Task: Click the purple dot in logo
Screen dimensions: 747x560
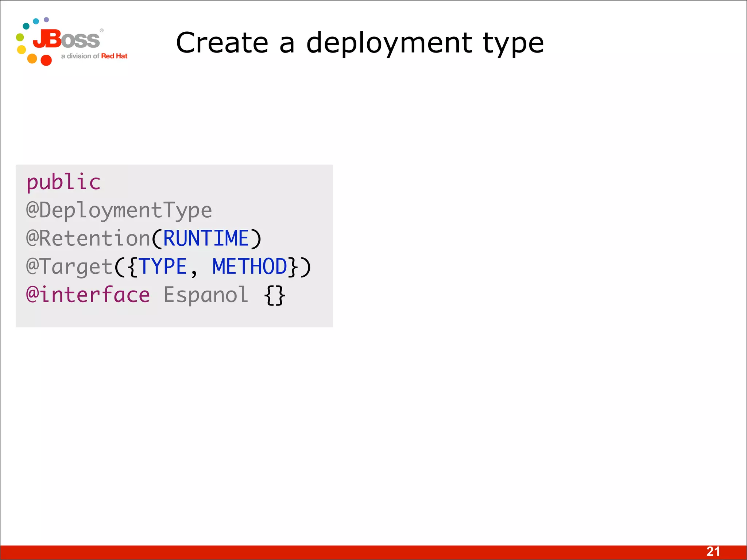Action: tap(46, 19)
